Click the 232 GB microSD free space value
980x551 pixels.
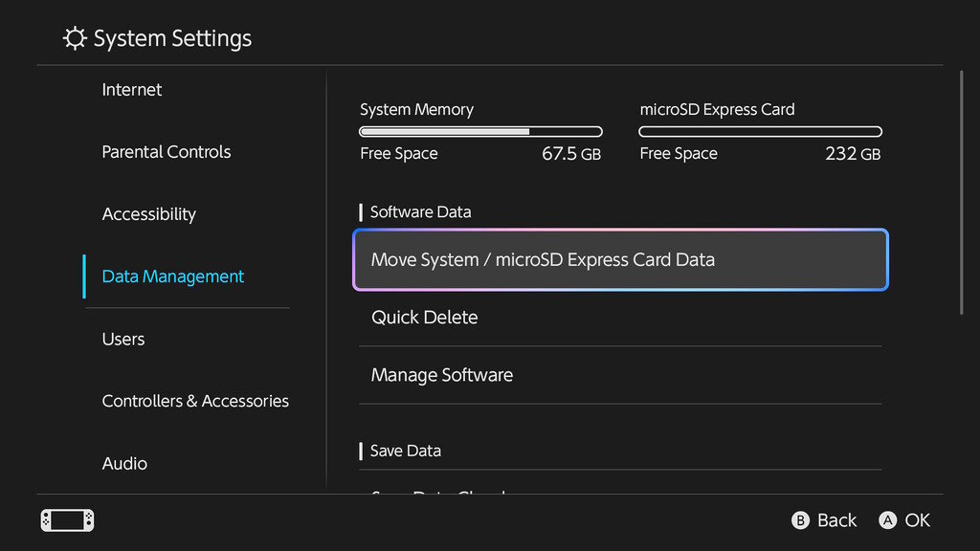(852, 153)
